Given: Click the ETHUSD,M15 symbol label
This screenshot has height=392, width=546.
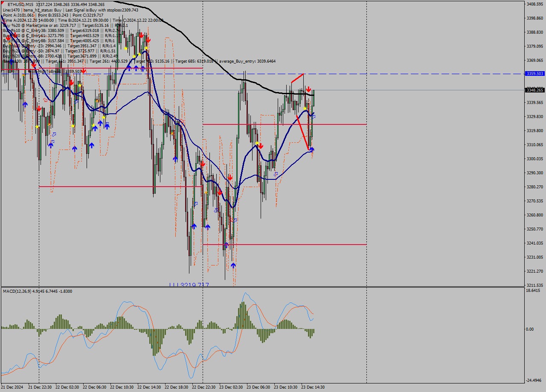Looking at the screenshot, I should pos(21,4).
